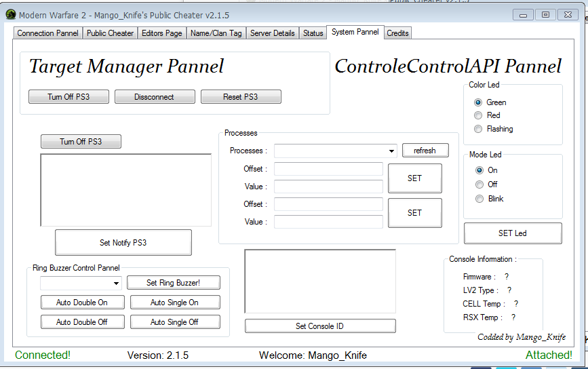Viewport: 588px width, 369px height.
Task: Click the second Value input field
Action: [328, 222]
